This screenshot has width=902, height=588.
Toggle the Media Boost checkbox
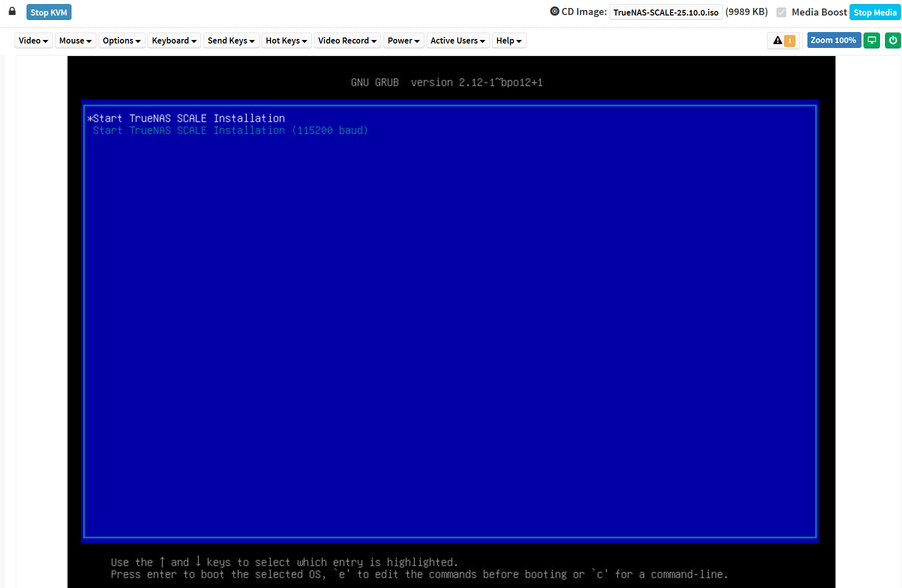pyautogui.click(x=781, y=12)
